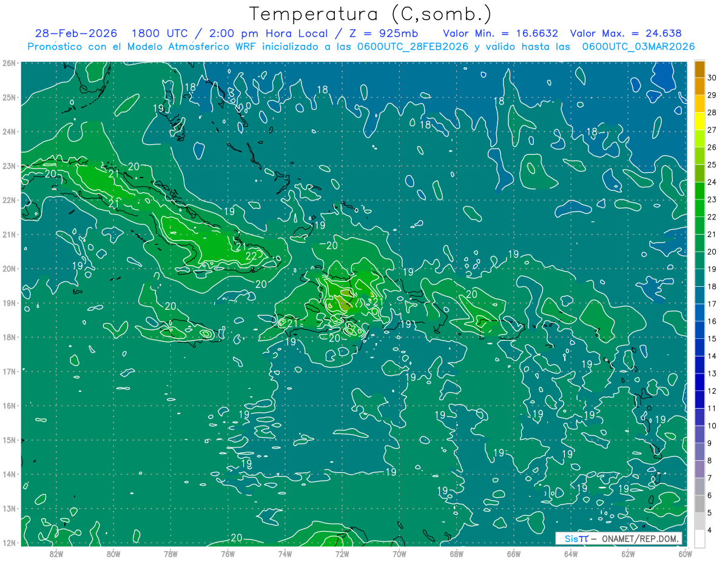Viewport: 728px width, 562px height.
Task: Click the brown-orange swatch atop the color legend
Action: (x=699, y=69)
